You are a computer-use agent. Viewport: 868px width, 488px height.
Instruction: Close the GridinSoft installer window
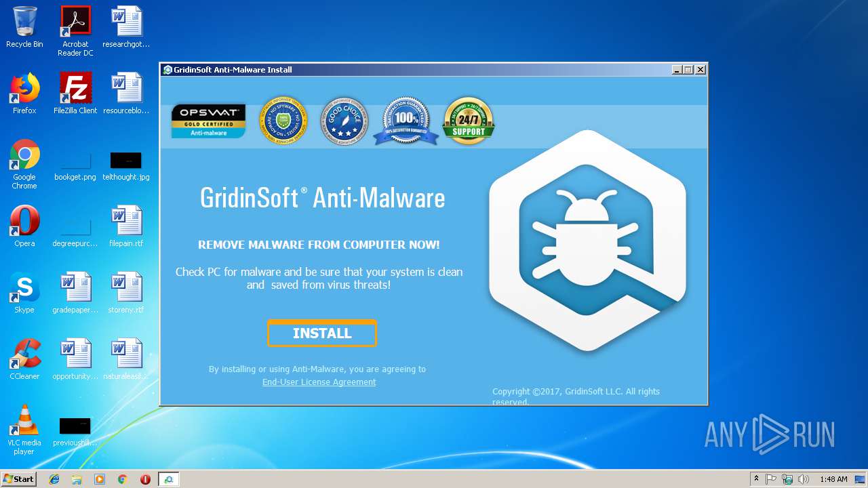click(701, 70)
